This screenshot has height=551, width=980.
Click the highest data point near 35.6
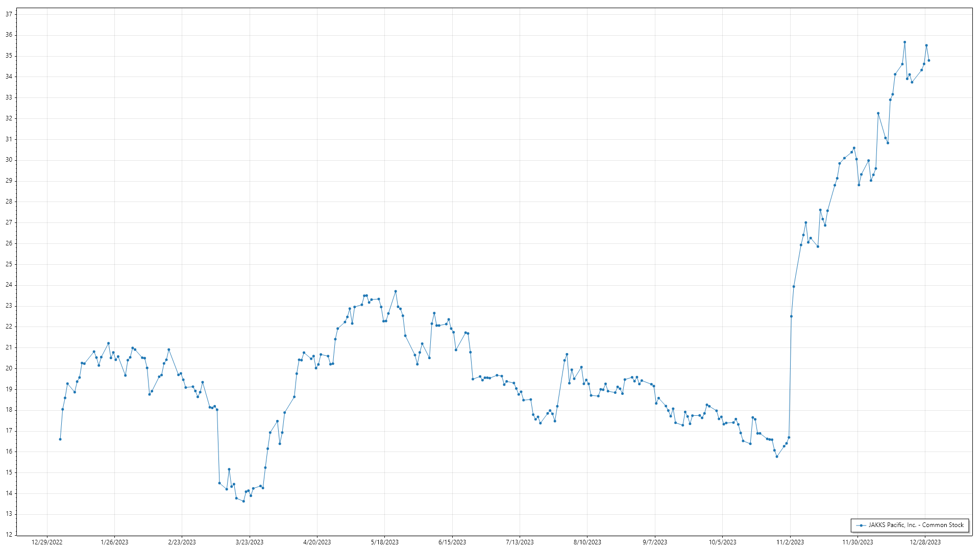[904, 42]
